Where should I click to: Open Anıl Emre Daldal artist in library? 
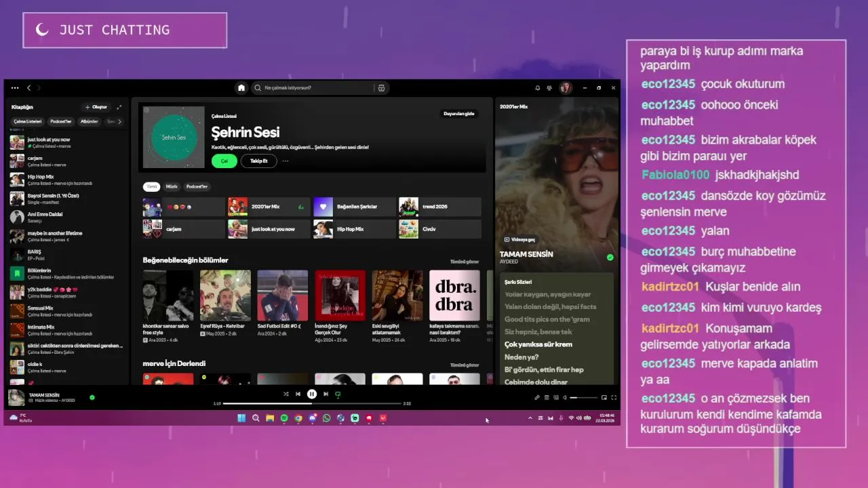pos(66,217)
